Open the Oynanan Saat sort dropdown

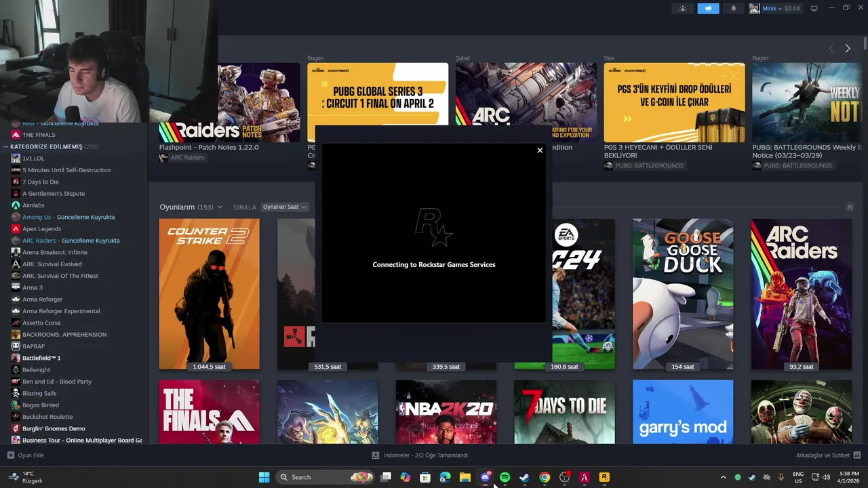[x=285, y=207]
